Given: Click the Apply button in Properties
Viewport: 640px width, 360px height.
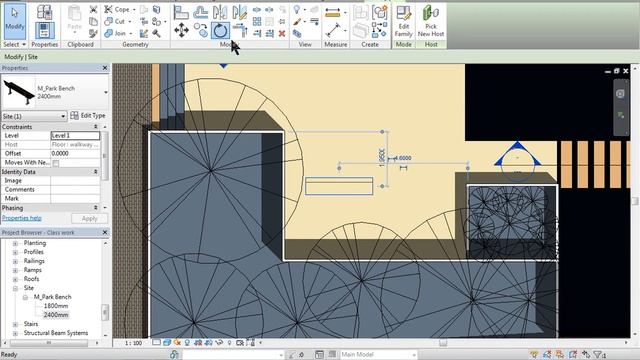Looking at the screenshot, I should pyautogui.click(x=89, y=218).
